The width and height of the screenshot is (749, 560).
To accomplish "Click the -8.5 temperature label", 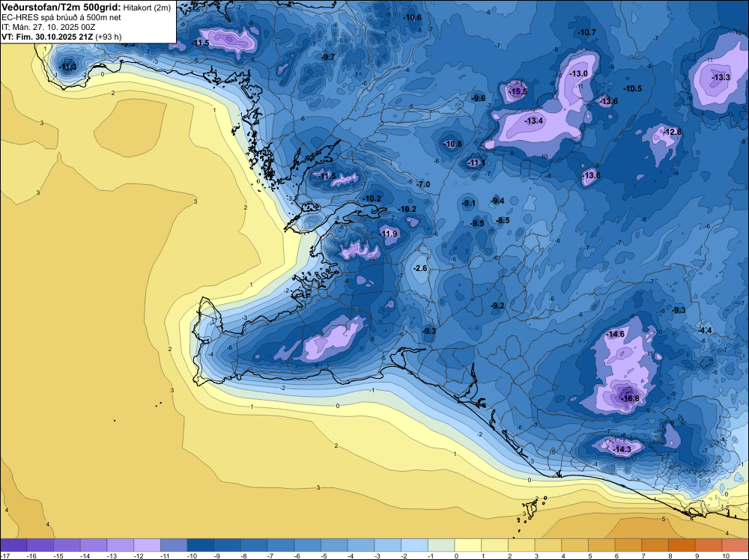I will (503, 221).
